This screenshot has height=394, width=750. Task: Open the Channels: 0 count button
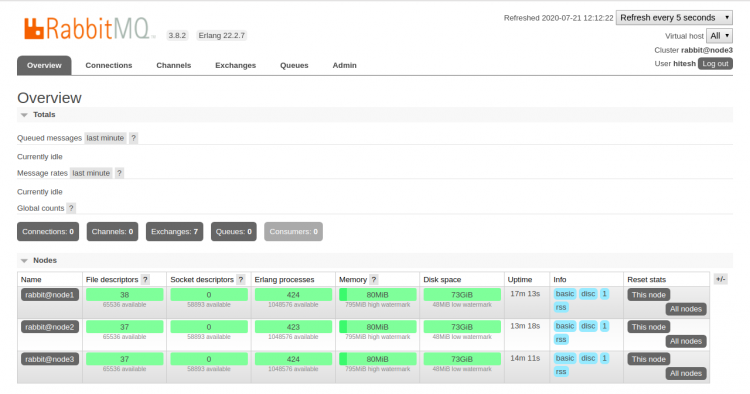click(112, 231)
